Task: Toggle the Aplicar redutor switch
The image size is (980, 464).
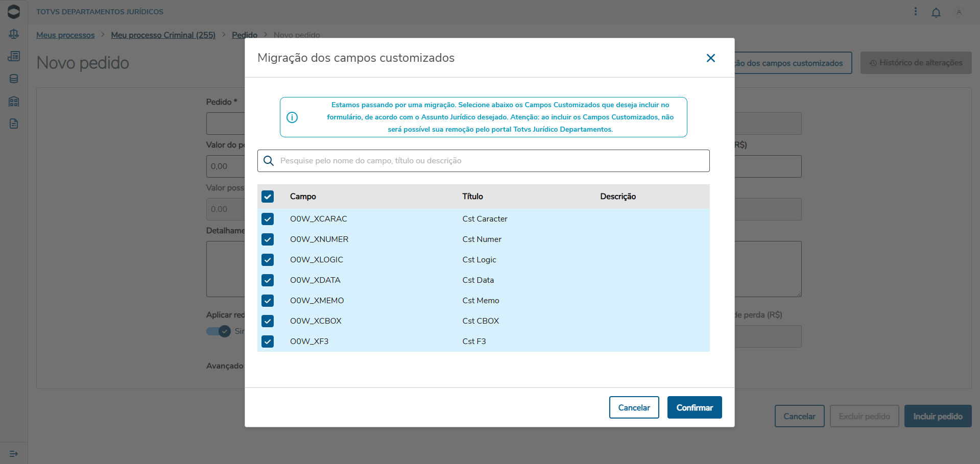Action: tap(219, 331)
